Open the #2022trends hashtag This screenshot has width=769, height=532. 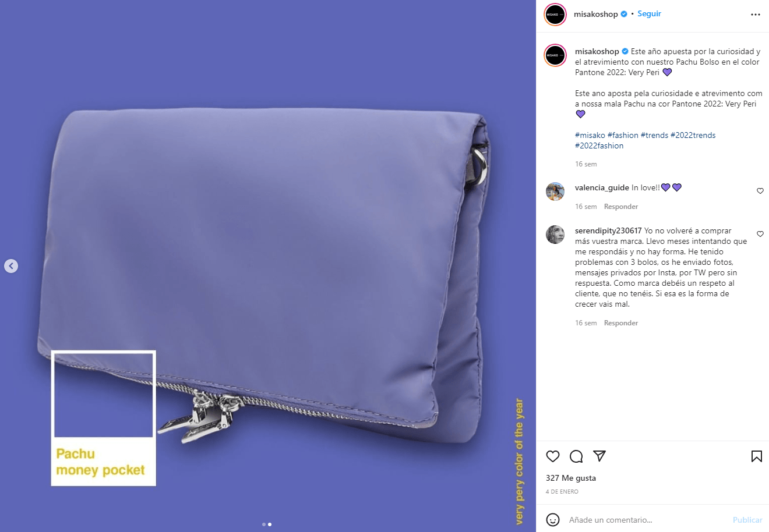(693, 135)
